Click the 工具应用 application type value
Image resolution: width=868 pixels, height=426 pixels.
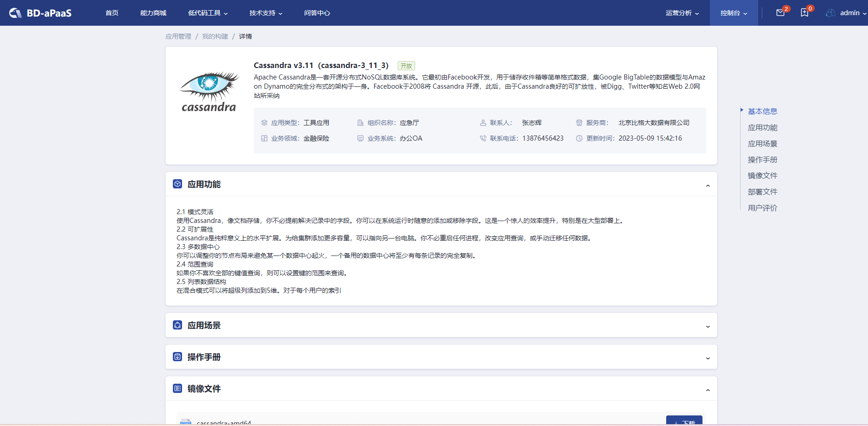(316, 123)
